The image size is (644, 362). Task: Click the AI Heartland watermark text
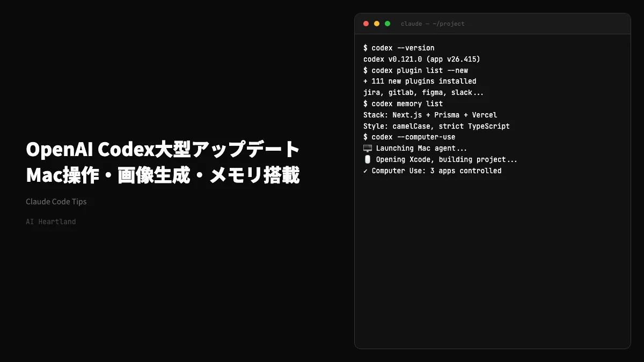click(51, 221)
